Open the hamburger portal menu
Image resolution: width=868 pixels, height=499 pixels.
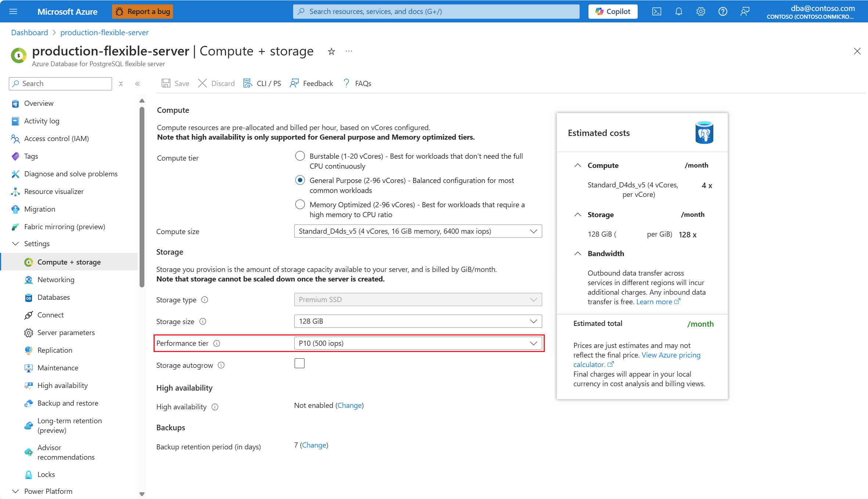coord(13,11)
